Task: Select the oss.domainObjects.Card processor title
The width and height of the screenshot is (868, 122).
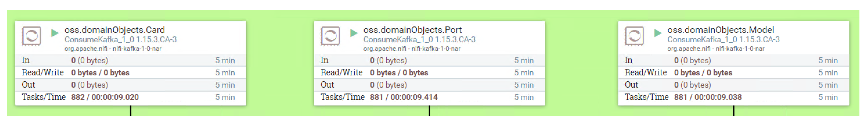Action: (115, 30)
